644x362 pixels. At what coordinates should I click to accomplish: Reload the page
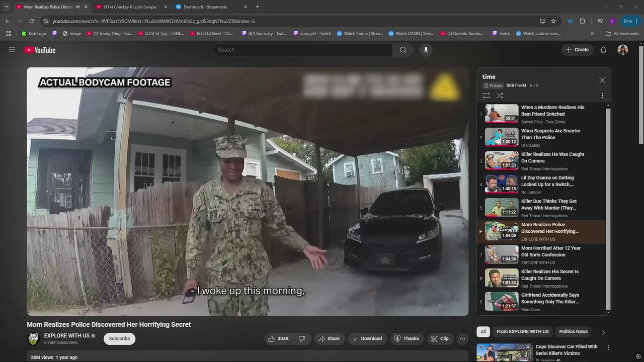click(x=31, y=21)
